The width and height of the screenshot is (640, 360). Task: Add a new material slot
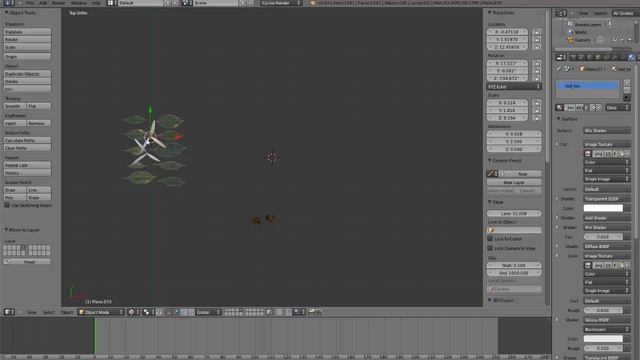(627, 82)
